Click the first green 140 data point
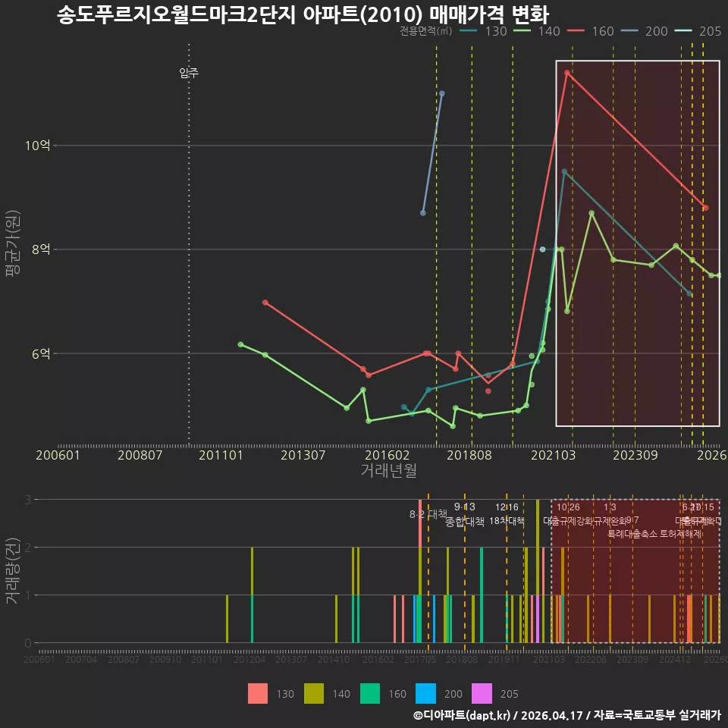Image resolution: width=728 pixels, height=728 pixels. (240, 344)
